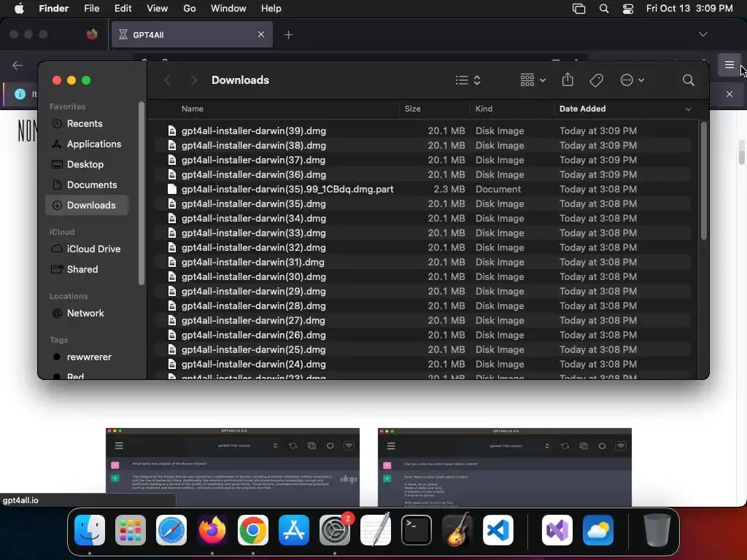
Task: Change the list view style selector
Action: (468, 80)
